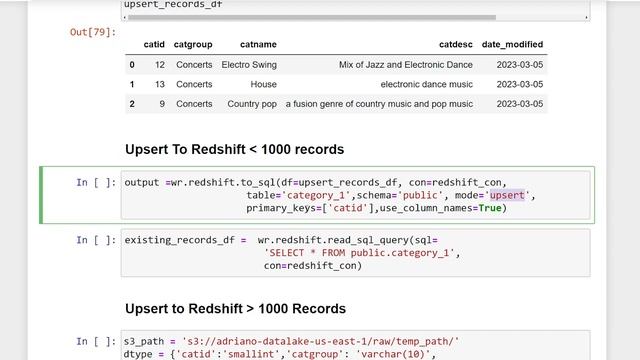Click the upsert_records_df code cell at top
The image size is (640, 360).
[x=356, y=10]
